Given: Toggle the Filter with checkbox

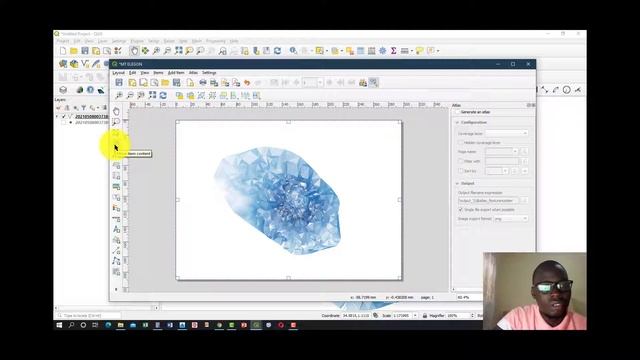Looking at the screenshot, I should pyautogui.click(x=460, y=161).
